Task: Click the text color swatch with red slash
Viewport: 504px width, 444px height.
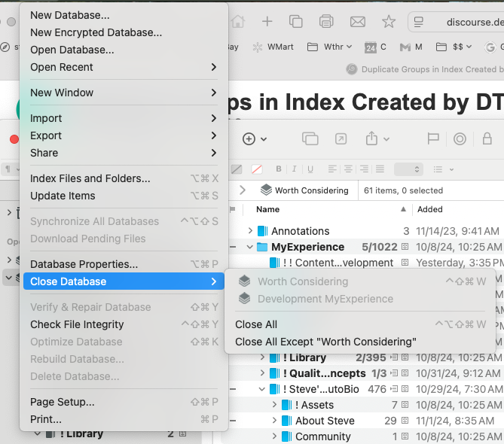Action: (256, 169)
